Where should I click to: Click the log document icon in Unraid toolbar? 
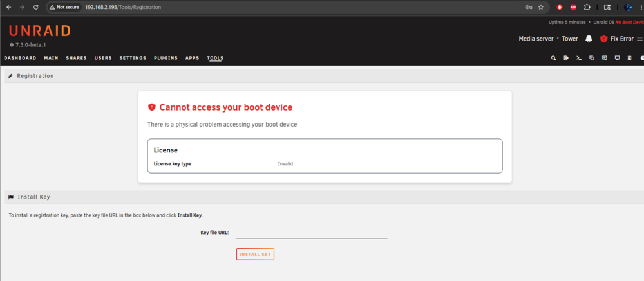click(x=630, y=58)
